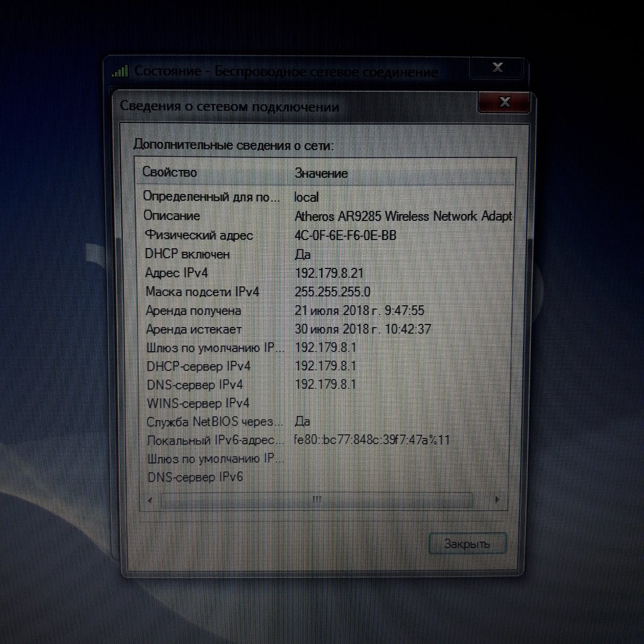
Task: Select subnet mask value 255.255.255.0
Action: pyautogui.click(x=332, y=292)
